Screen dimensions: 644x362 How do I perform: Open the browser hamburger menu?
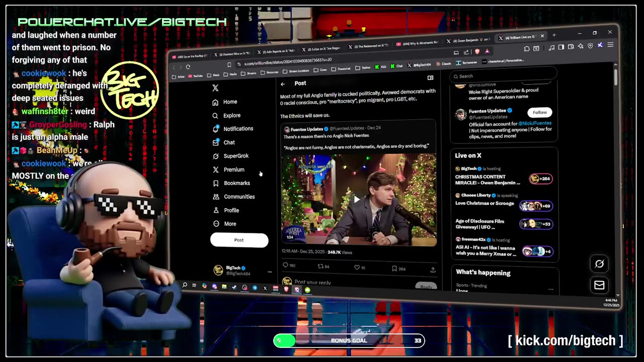pos(610,45)
